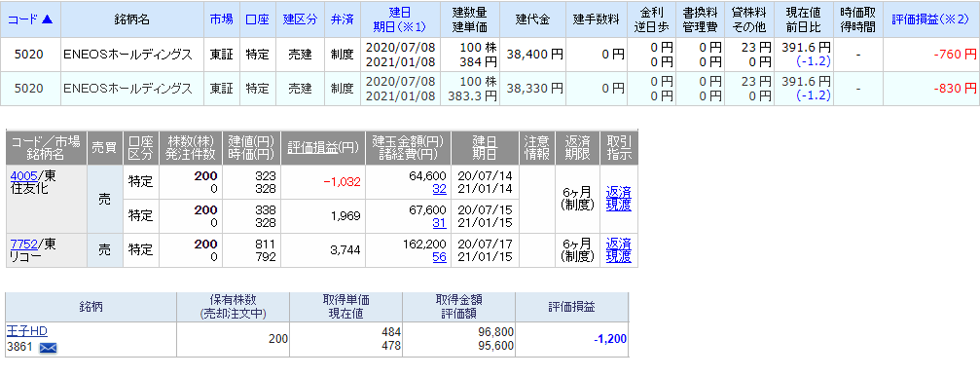Open stock code 4005 link
The image size is (980, 377).
click(x=23, y=176)
